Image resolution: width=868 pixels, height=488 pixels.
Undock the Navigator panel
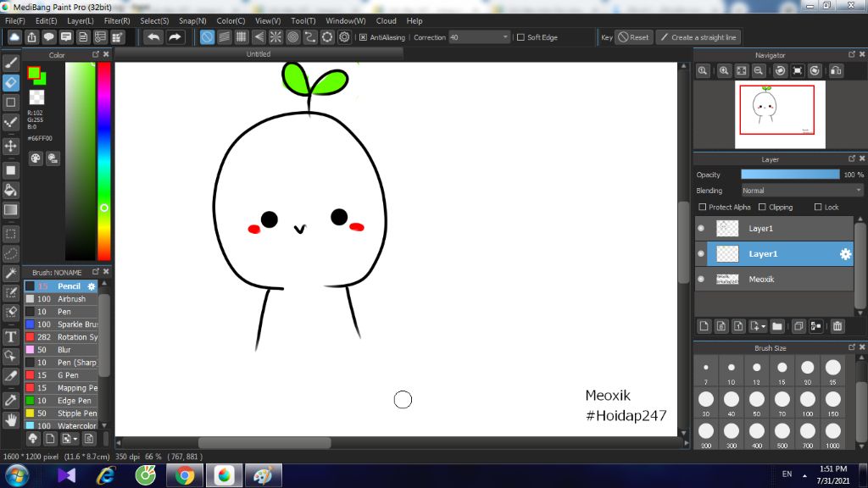tap(851, 54)
